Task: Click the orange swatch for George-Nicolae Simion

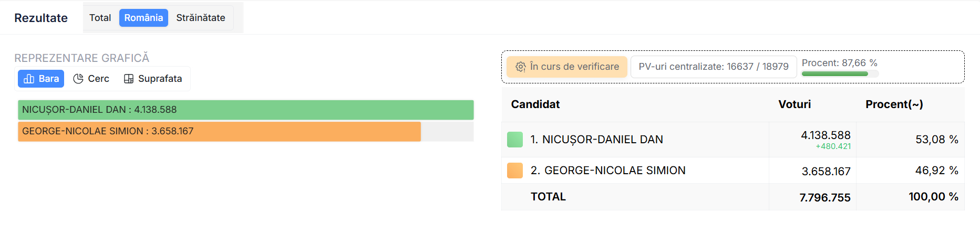Action: (514, 171)
